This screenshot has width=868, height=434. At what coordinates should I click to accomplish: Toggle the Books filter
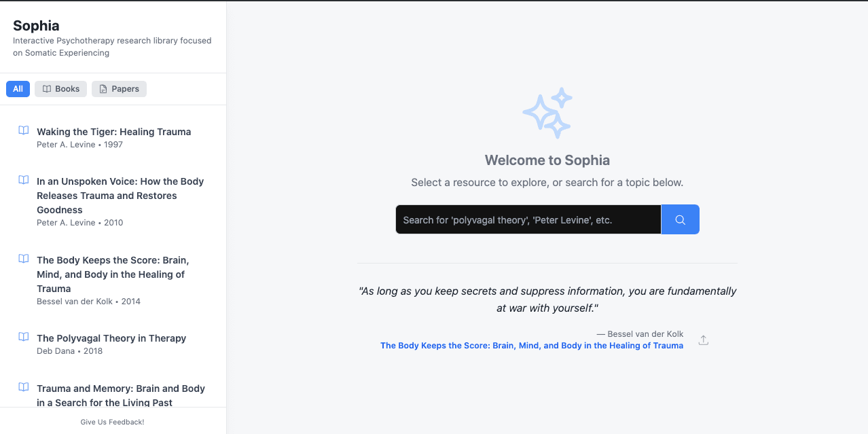coord(60,88)
